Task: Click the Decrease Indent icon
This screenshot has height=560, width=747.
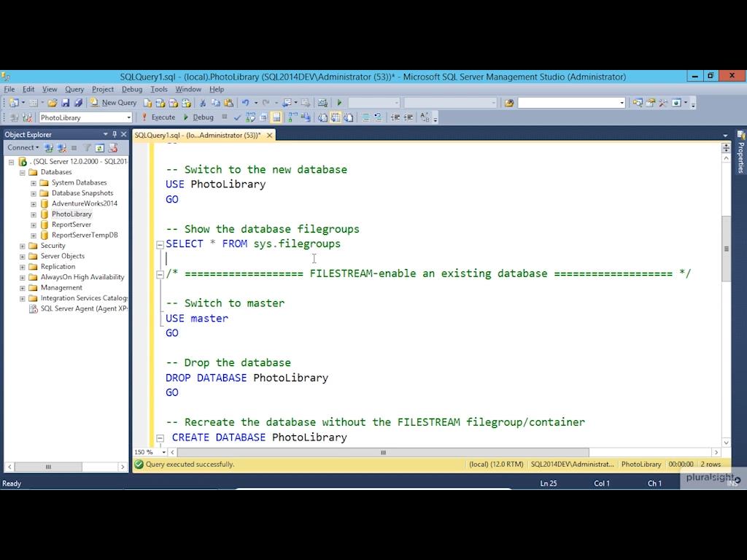Action: [x=395, y=117]
